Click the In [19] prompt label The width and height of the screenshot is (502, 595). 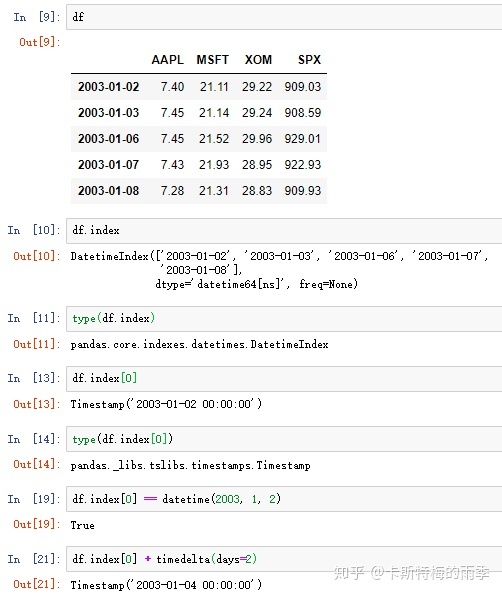[34, 499]
